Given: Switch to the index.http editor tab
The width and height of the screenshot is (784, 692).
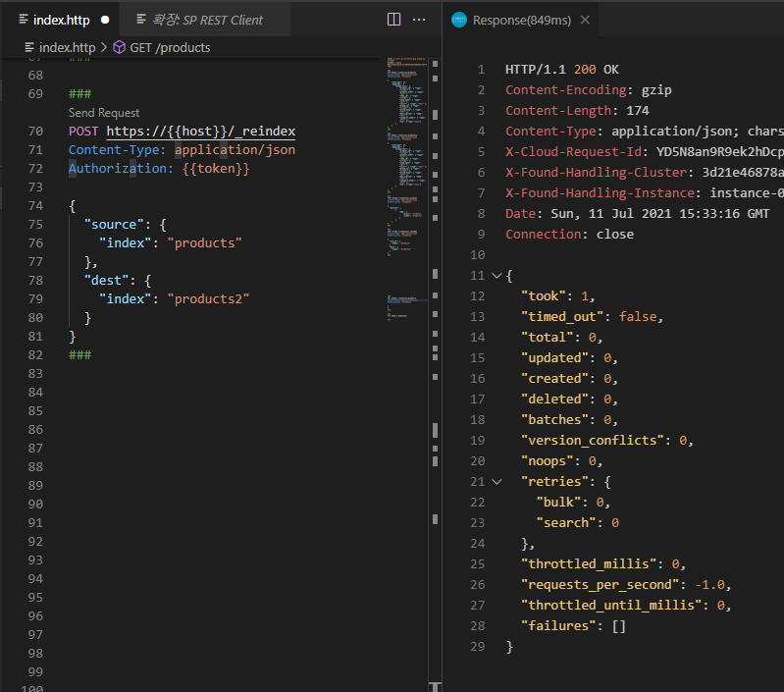Looking at the screenshot, I should (61, 20).
